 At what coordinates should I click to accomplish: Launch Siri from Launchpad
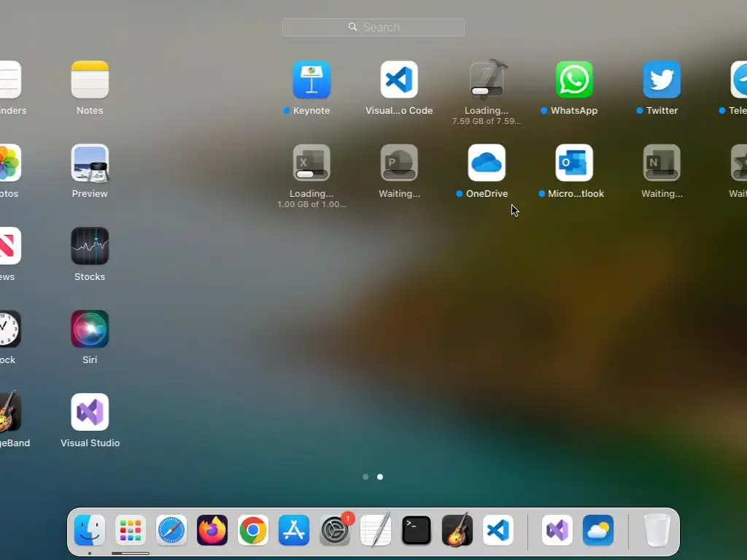(x=90, y=329)
